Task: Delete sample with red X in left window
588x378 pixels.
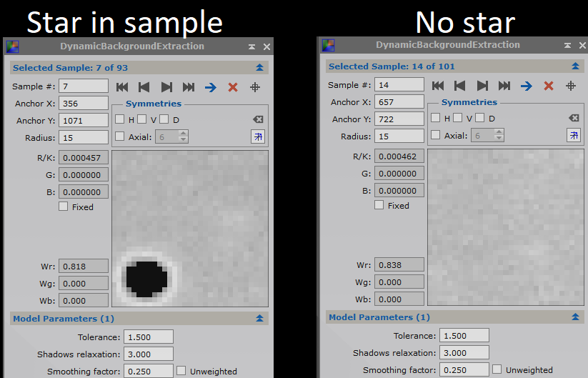Action: point(233,87)
